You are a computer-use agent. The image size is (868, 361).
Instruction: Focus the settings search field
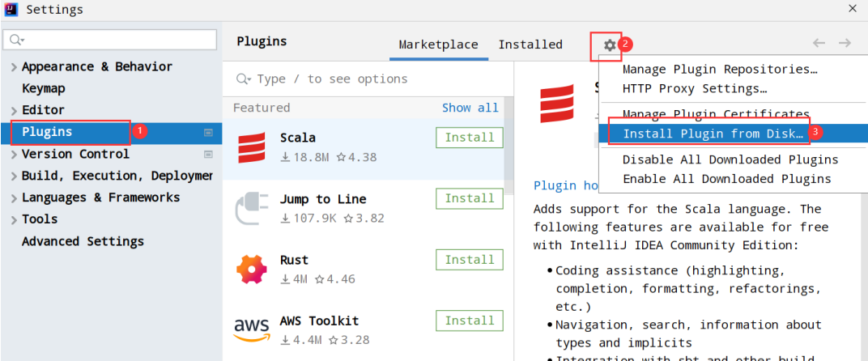109,40
